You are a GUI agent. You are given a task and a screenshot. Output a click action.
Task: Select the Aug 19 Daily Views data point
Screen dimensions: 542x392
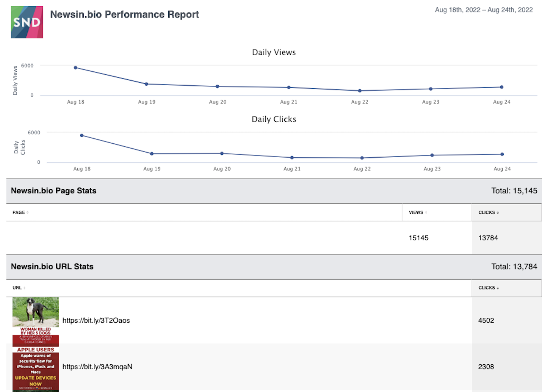tap(146, 84)
